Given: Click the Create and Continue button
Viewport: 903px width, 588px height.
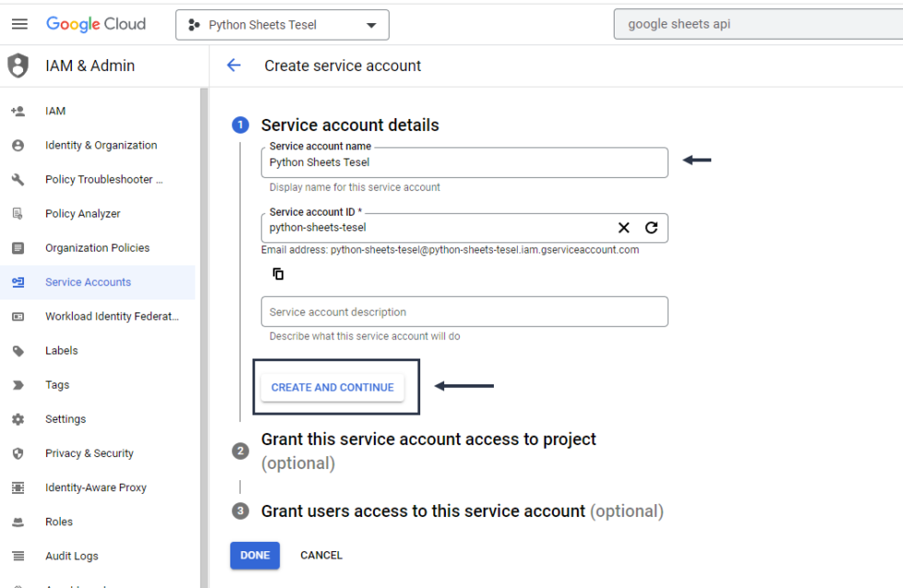Looking at the screenshot, I should pos(332,387).
